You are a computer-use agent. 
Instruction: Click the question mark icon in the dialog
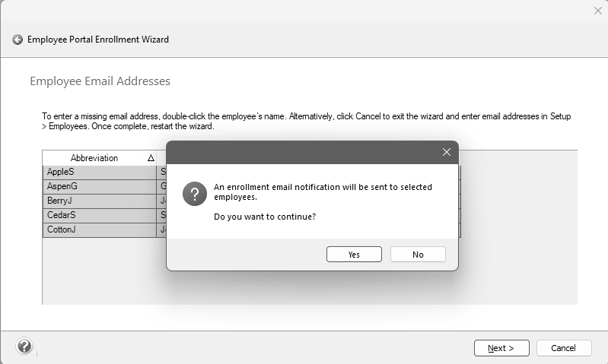195,194
